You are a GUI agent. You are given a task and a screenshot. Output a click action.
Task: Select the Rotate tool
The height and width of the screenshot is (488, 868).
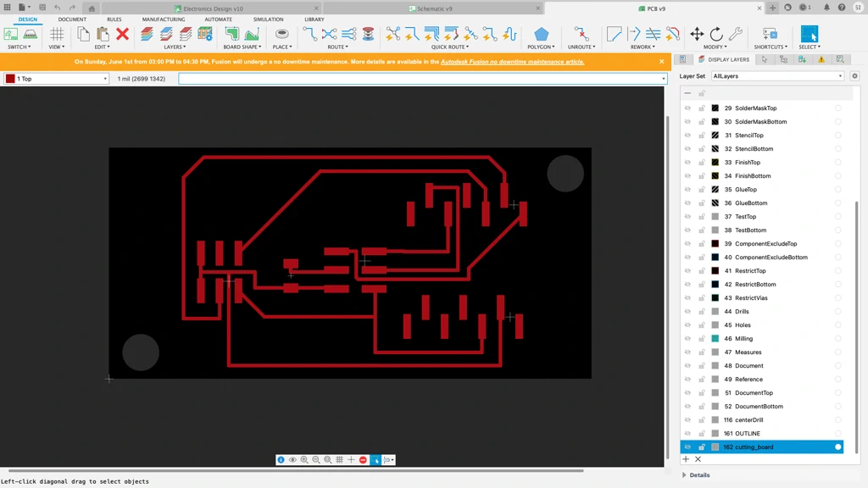[x=716, y=34]
